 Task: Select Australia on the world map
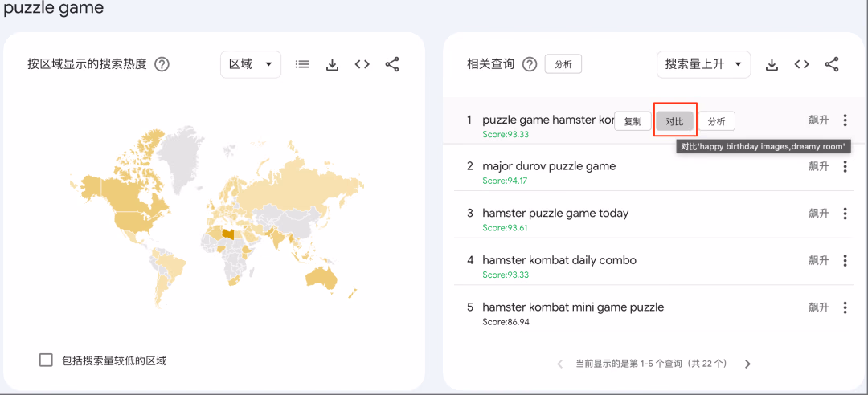click(321, 276)
